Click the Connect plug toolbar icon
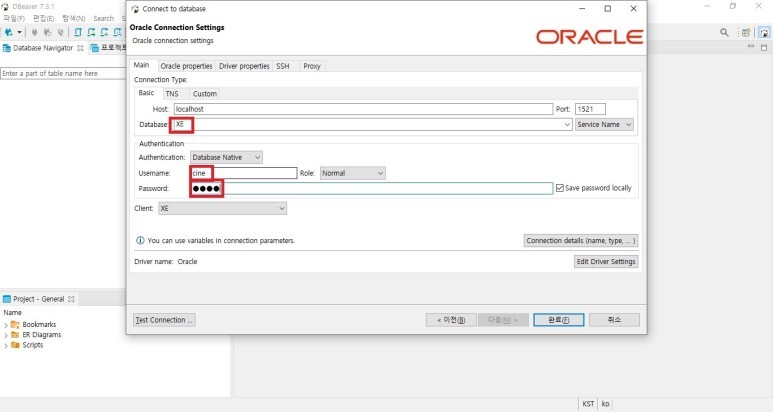Viewport: 773px width, 412px height. point(35,33)
